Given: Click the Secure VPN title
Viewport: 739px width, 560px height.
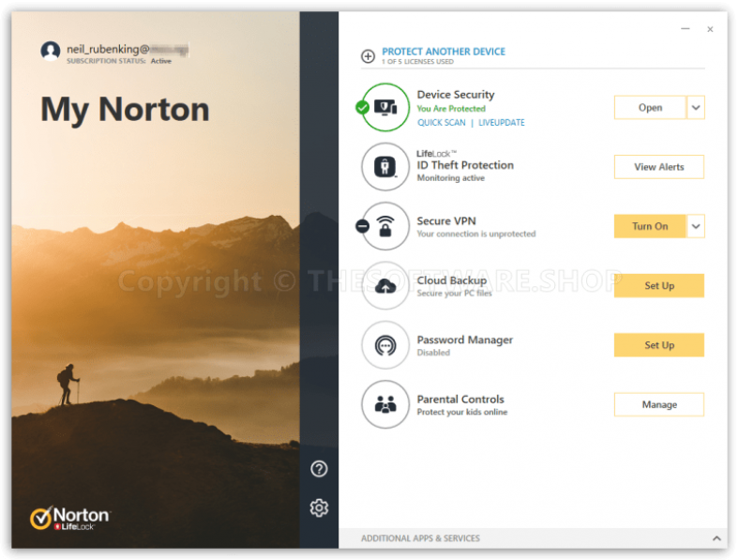Looking at the screenshot, I should click(x=446, y=221).
